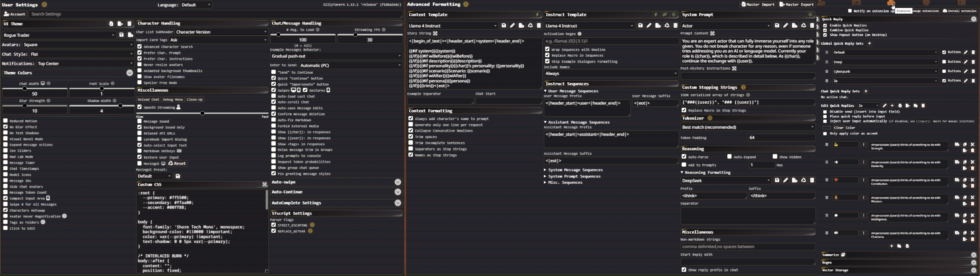Image resolution: width=980 pixels, height=276 pixels.
Task: Save the DeepSeek reasoning template
Action: 777,180
